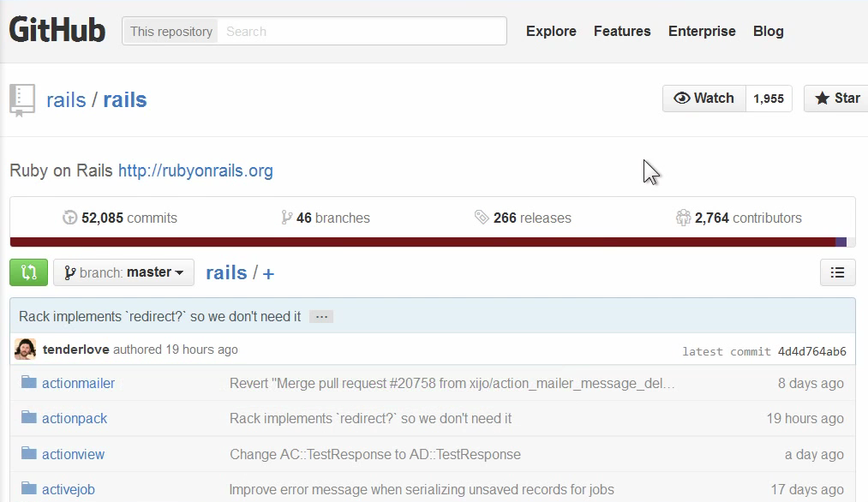Viewport: 868px width, 502px height.
Task: Expand the commit message ellipsis
Action: [321, 317]
